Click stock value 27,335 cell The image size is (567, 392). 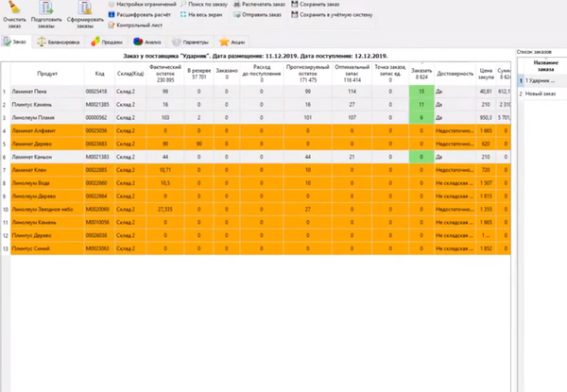165,209
